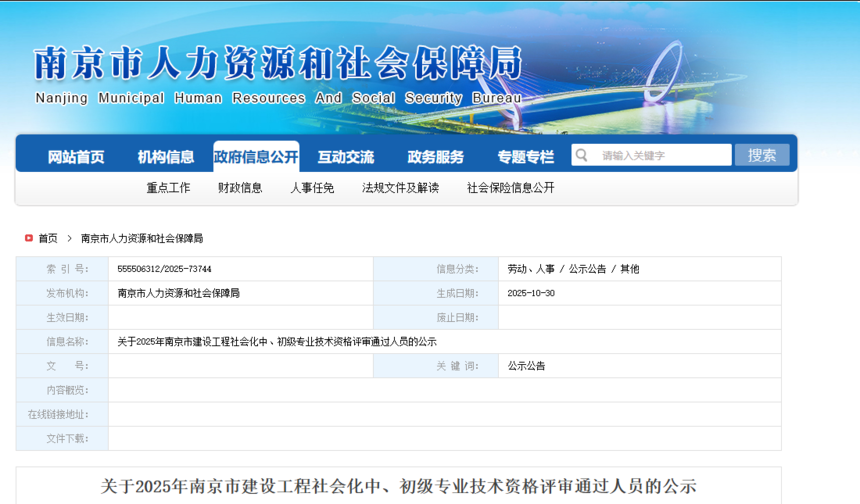Open the 人事任免 submenu link
The image size is (860, 504).
[x=312, y=188]
